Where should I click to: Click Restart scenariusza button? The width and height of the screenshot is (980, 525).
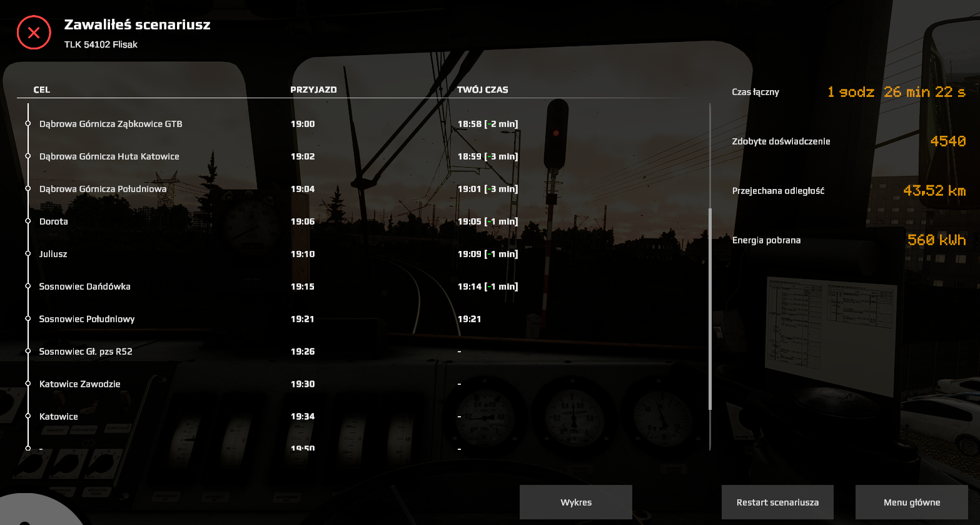[777, 502]
